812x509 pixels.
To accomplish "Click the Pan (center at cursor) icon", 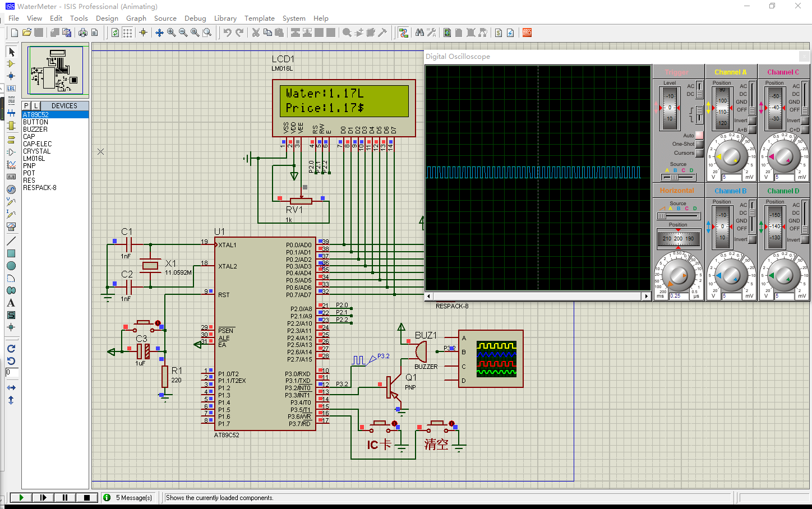I will tap(159, 33).
